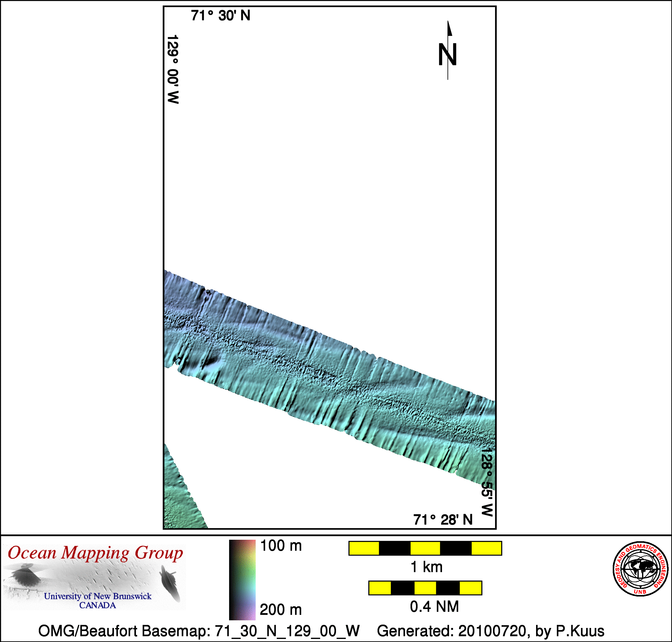Click the 200 m depth legend label

point(281,610)
